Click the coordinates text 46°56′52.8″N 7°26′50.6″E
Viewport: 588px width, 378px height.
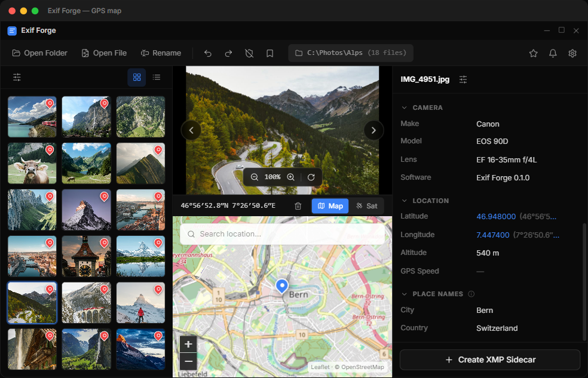tap(228, 205)
